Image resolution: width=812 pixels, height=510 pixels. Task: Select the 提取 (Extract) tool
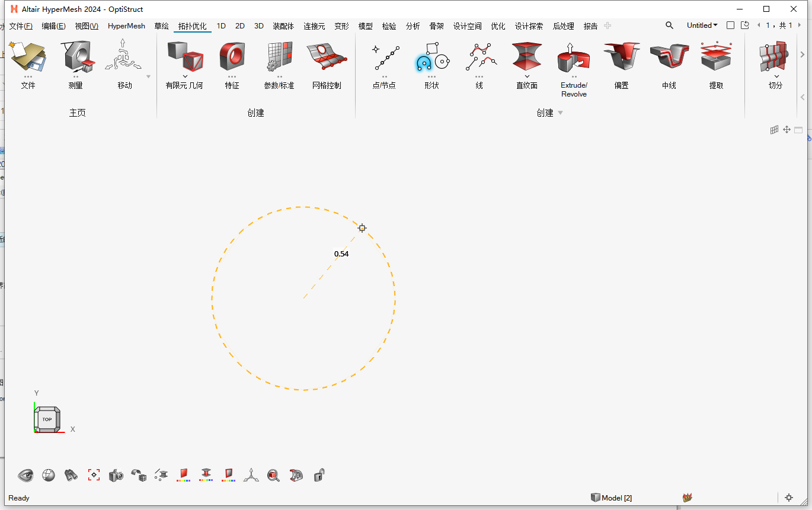(x=715, y=62)
